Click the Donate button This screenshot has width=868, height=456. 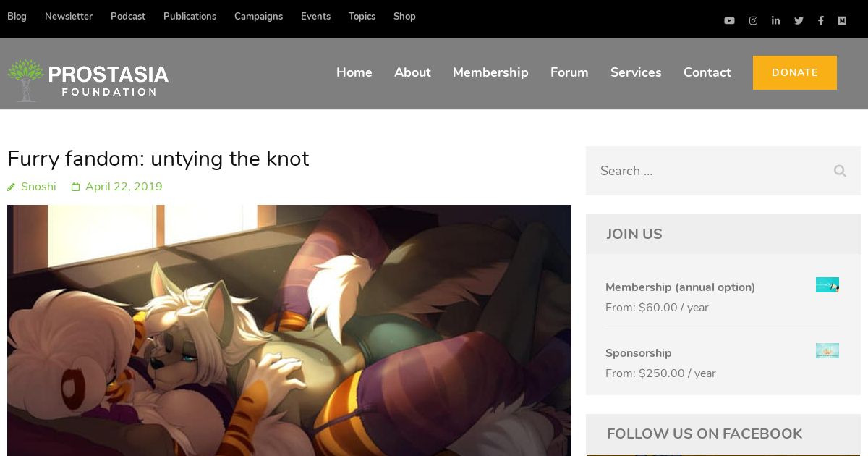coord(794,72)
